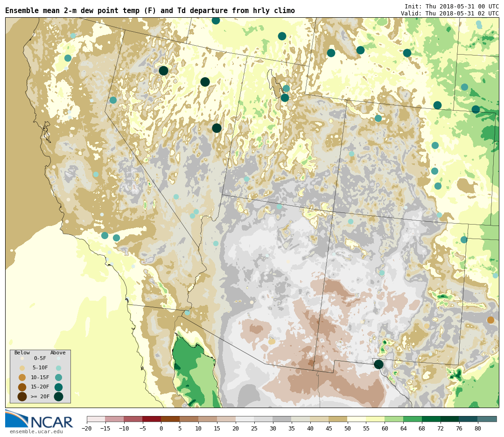Screen dimensions: 504x437
Task: Click the orange-tan 10-15F below legend circle
Action: click(x=22, y=377)
